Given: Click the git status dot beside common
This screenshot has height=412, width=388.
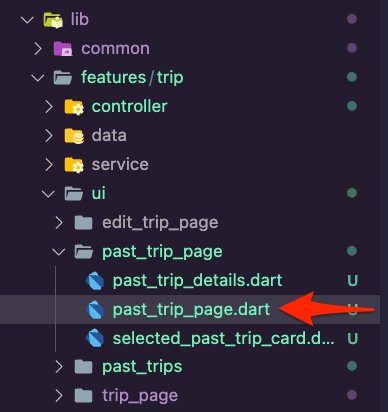Looking at the screenshot, I should [352, 48].
